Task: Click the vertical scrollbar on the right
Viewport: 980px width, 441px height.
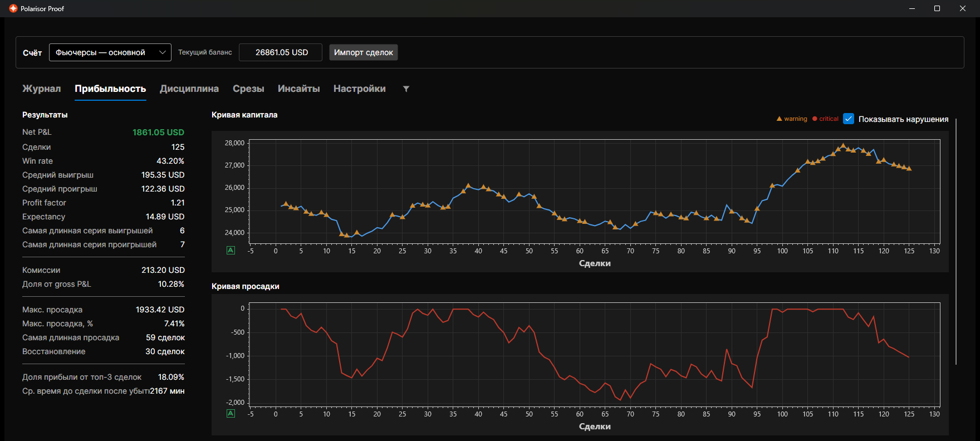Action: [x=956, y=241]
